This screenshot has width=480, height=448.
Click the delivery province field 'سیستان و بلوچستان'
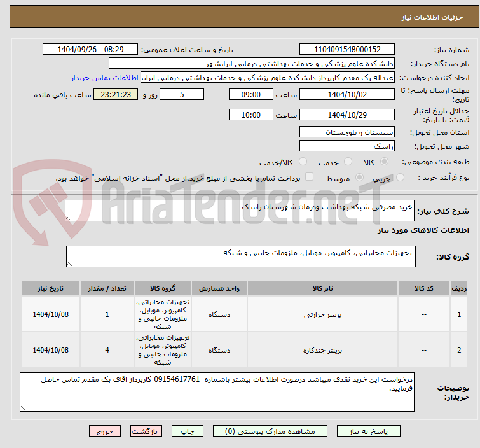point(346,132)
